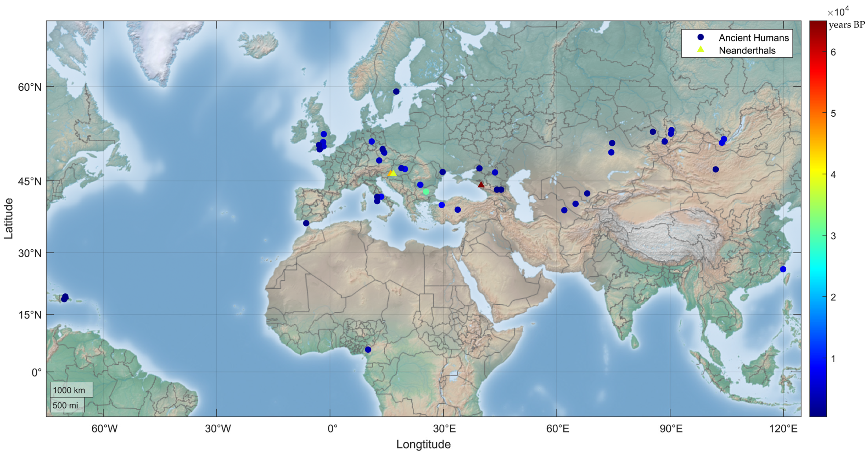Viewport: 868px width, 455px height.
Task: Click the Neanderthals legend label
Action: [747, 51]
